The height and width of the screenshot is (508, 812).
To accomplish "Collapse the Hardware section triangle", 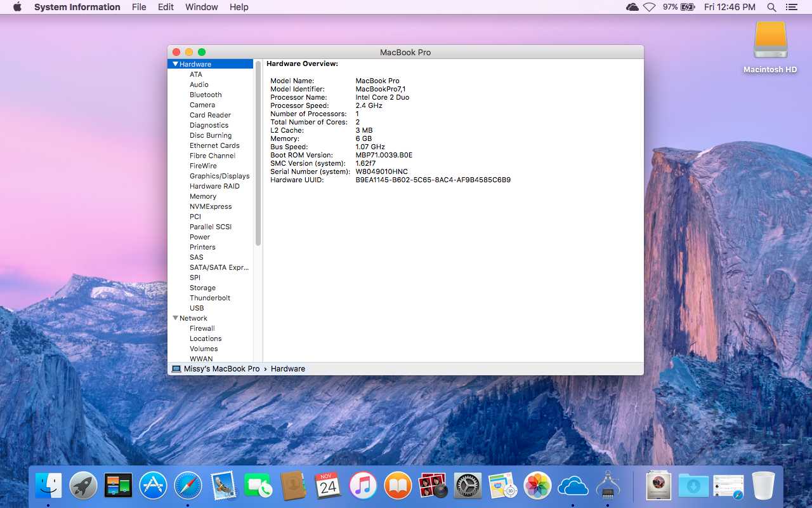I will [175, 64].
